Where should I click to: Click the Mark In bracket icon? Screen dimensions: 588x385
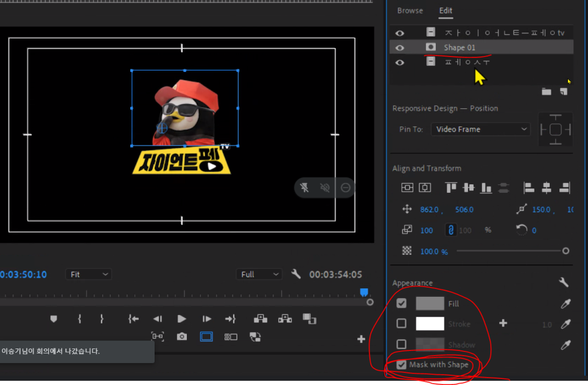80,319
